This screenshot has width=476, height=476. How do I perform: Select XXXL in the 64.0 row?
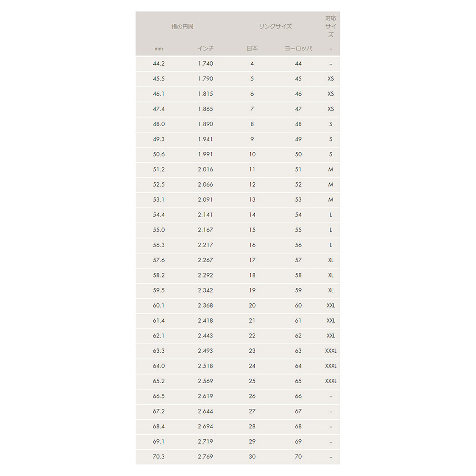pos(331,366)
